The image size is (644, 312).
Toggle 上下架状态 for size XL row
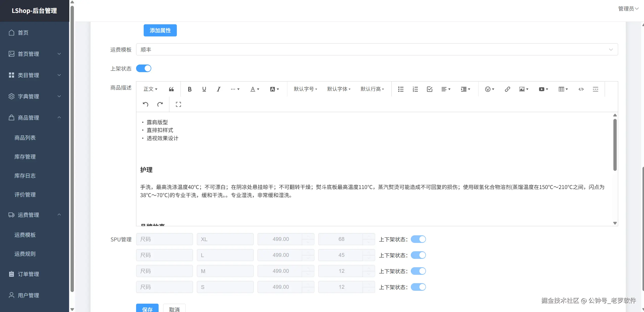pyautogui.click(x=418, y=239)
